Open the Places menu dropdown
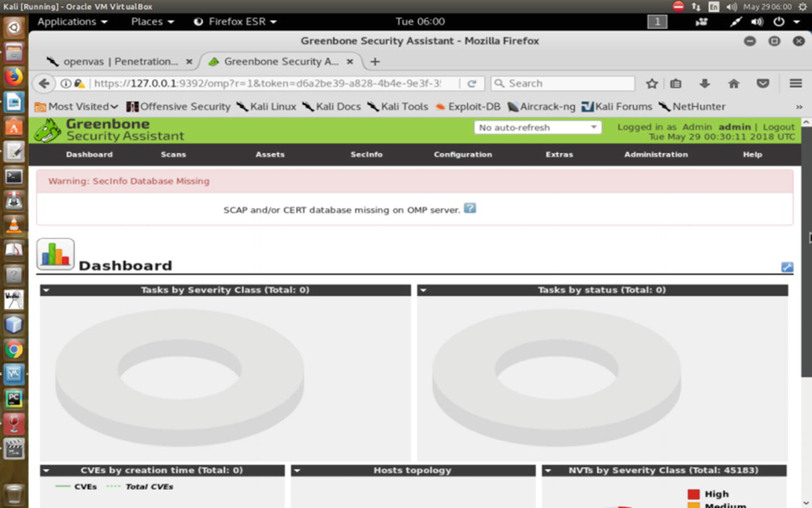The height and width of the screenshot is (508, 812). pos(153,22)
